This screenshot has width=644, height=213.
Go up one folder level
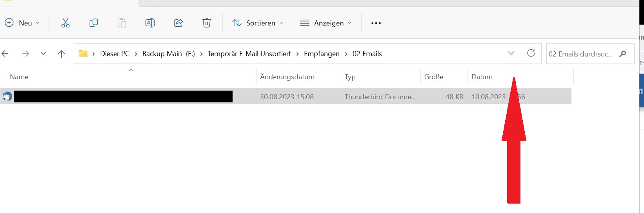[62, 54]
